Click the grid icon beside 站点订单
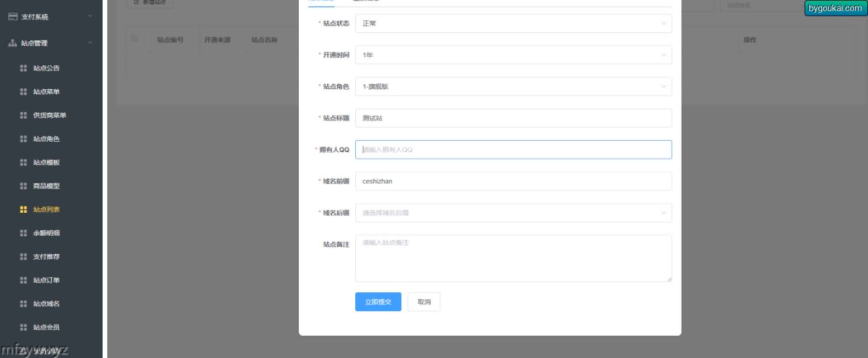 coord(24,280)
